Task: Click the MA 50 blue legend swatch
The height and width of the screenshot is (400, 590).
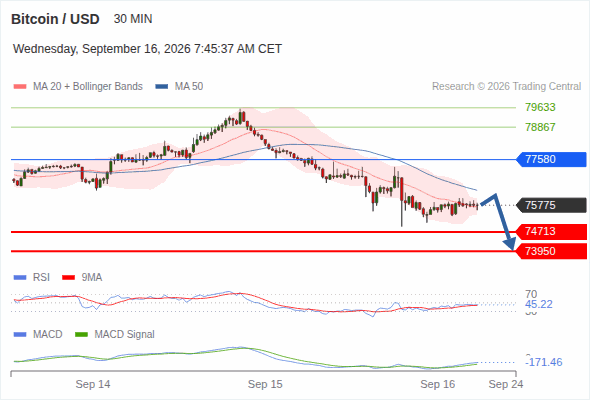Action: click(x=162, y=87)
